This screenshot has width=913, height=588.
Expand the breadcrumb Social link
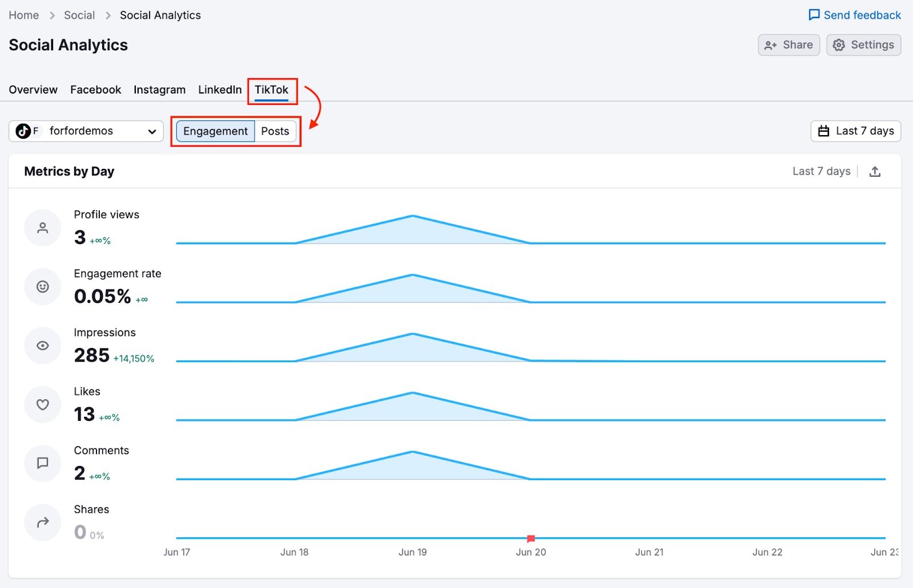(79, 15)
